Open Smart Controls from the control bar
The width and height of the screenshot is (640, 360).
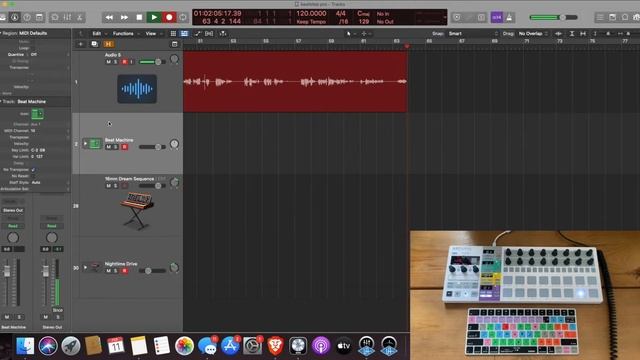click(55, 18)
